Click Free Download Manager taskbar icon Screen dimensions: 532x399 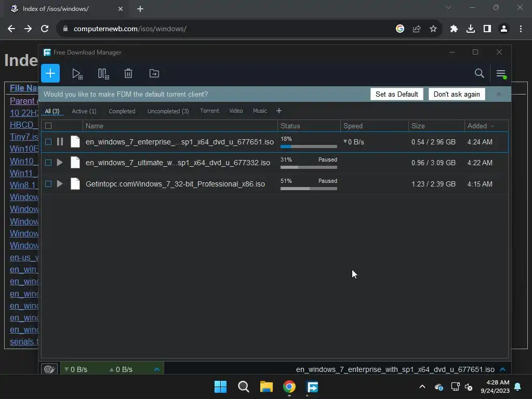pos(312,387)
